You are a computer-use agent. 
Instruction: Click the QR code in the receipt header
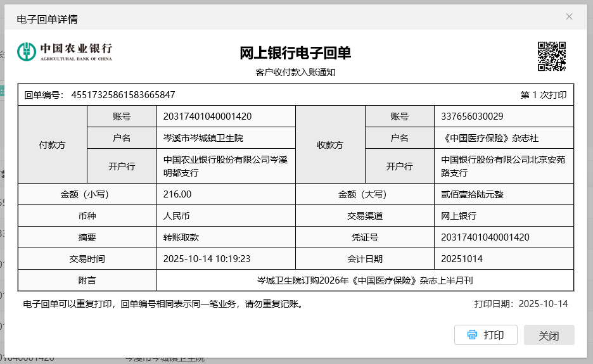tap(551, 56)
